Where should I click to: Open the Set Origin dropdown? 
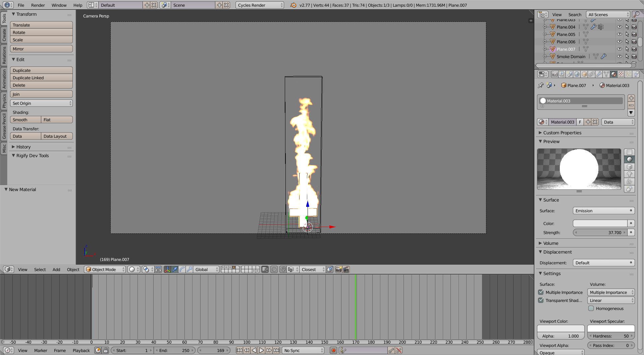point(41,103)
